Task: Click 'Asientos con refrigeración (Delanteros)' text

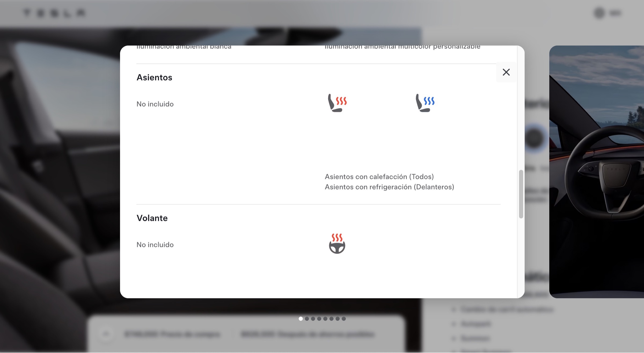Action: click(389, 187)
